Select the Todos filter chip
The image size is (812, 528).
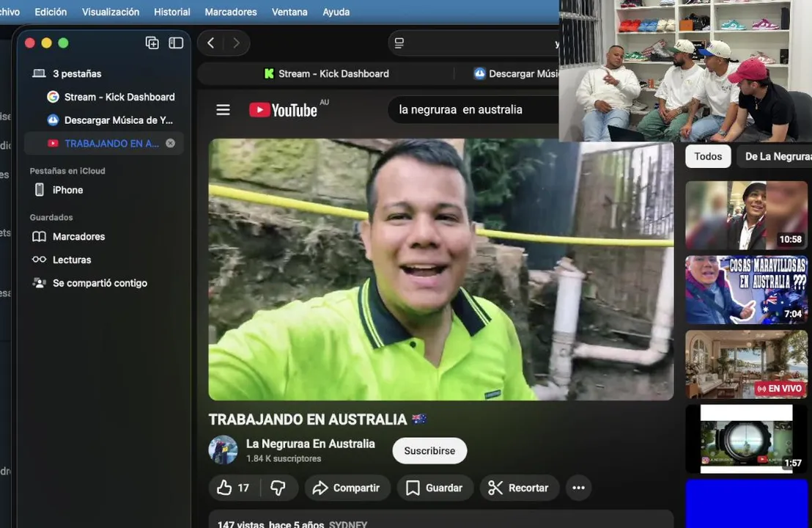(x=708, y=156)
